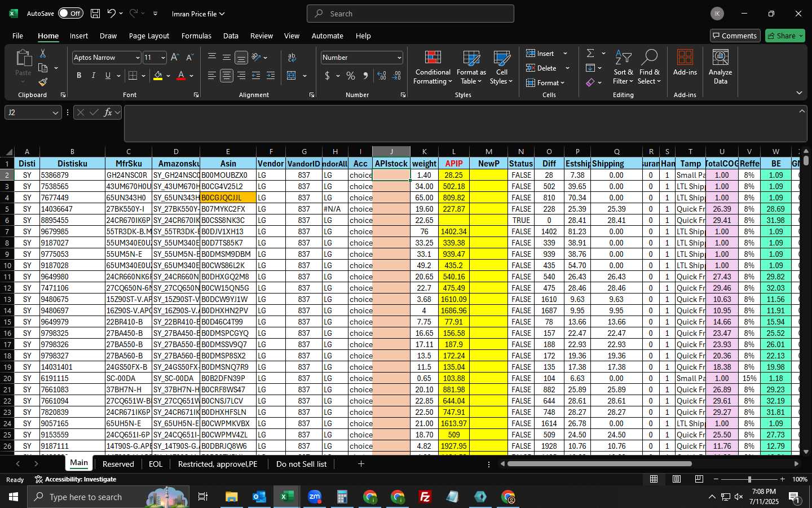This screenshot has width=812, height=508.
Task: Click the AutoSum sigma icon
Action: (590, 53)
